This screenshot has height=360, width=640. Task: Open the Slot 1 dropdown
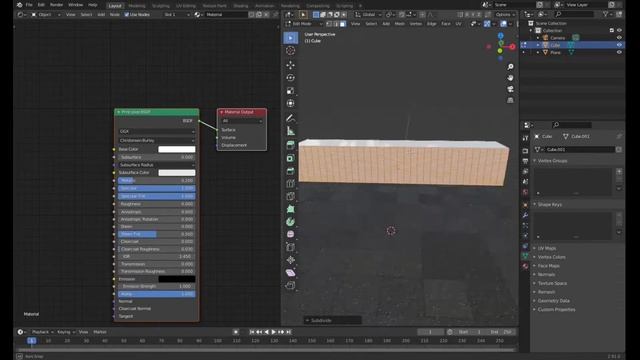point(177,15)
